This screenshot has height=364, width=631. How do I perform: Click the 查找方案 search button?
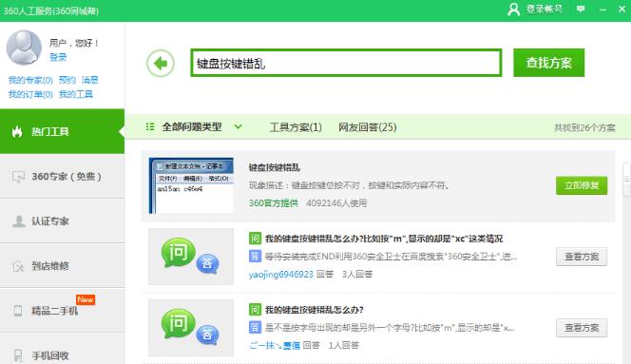pyautogui.click(x=549, y=63)
